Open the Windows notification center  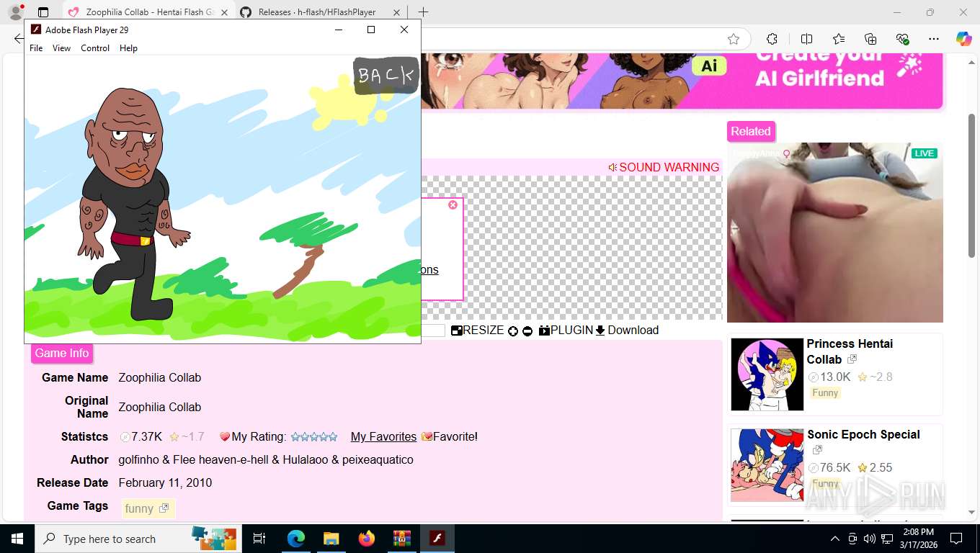[956, 539]
